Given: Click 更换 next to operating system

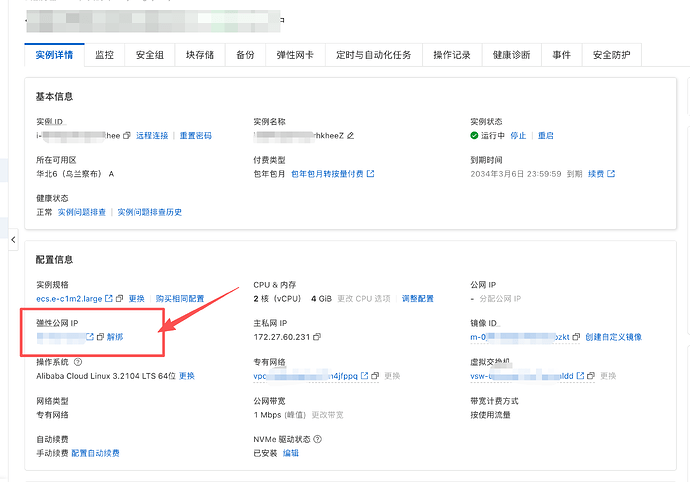Looking at the screenshot, I should point(187,376).
